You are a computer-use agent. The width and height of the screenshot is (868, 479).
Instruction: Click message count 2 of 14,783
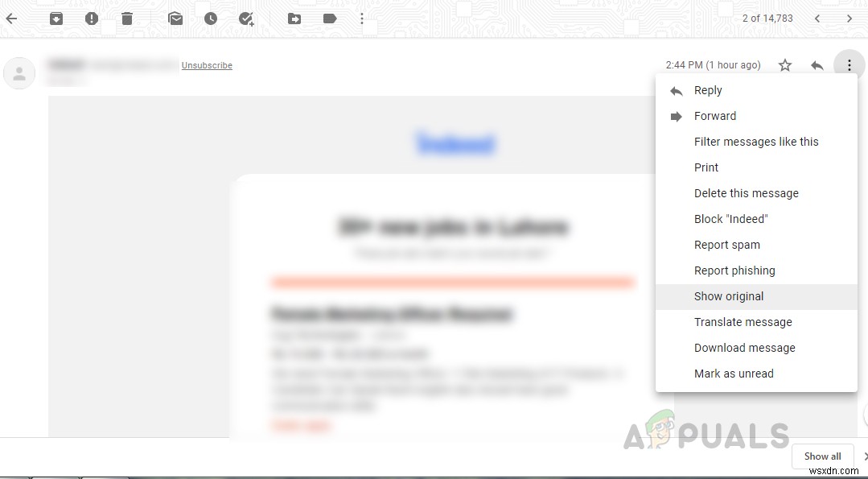[767, 19]
